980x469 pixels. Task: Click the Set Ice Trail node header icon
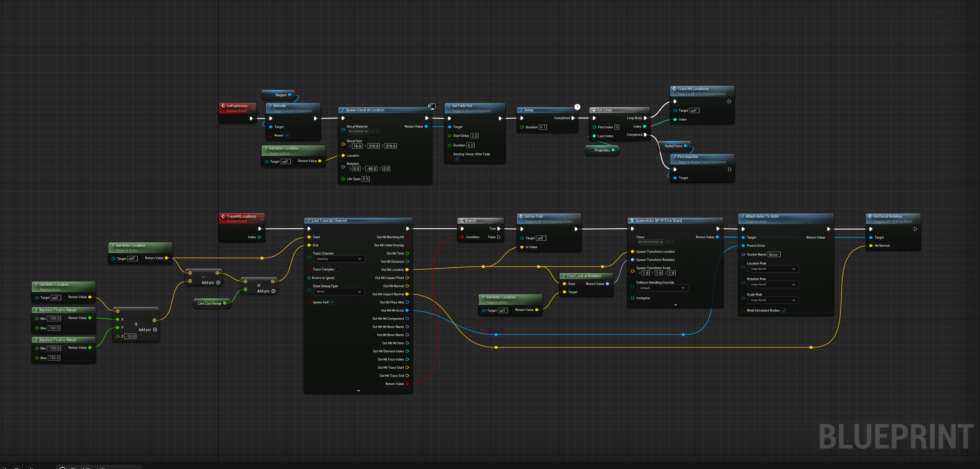pyautogui.click(x=521, y=216)
